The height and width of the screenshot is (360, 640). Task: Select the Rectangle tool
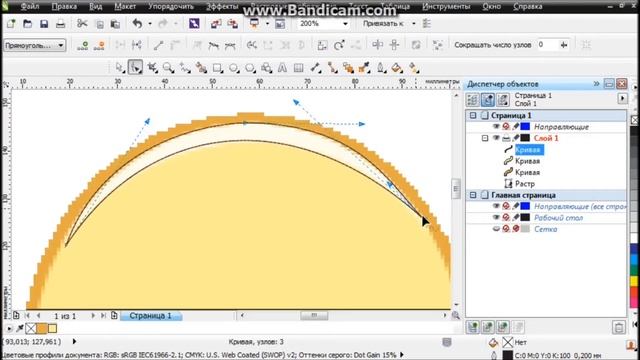coord(217,68)
